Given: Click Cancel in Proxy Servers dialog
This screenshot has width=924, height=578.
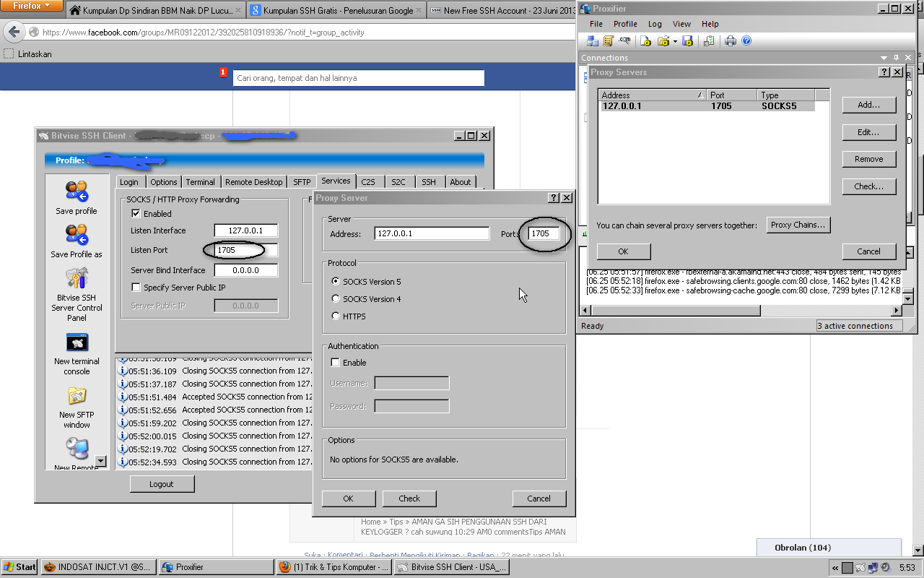Looking at the screenshot, I should tap(869, 251).
